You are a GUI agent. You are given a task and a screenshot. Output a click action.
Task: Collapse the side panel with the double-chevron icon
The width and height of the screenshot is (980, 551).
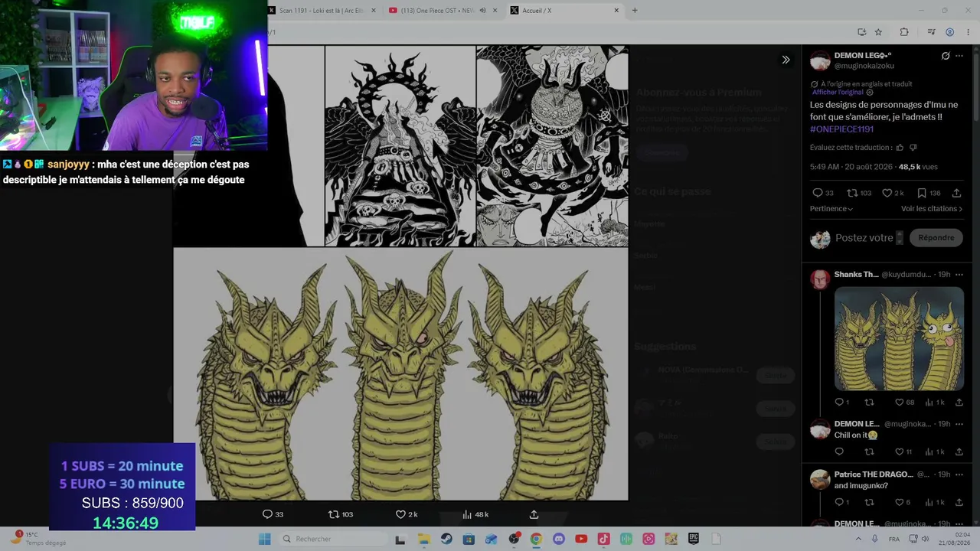[x=786, y=60]
